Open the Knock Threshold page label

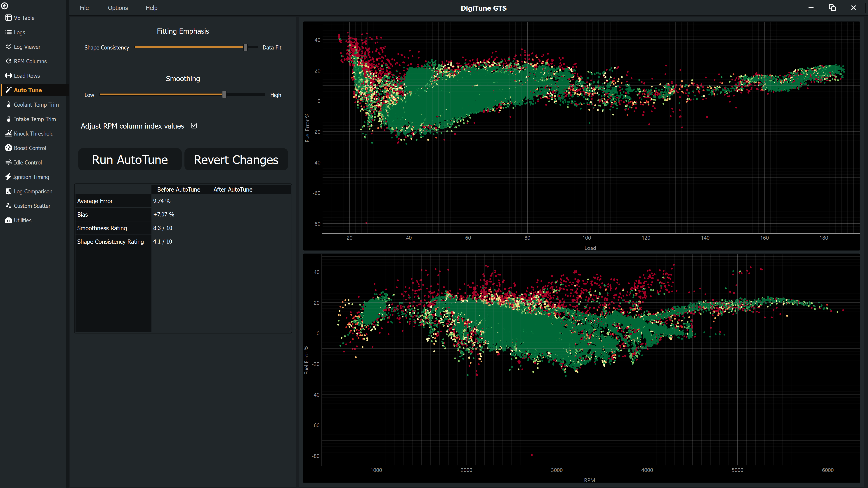tap(33, 134)
